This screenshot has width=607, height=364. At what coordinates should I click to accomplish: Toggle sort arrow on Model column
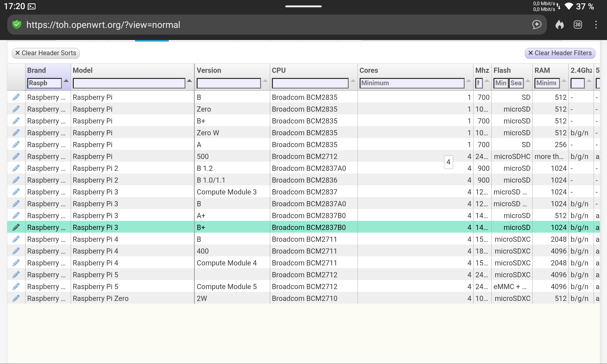(x=189, y=81)
